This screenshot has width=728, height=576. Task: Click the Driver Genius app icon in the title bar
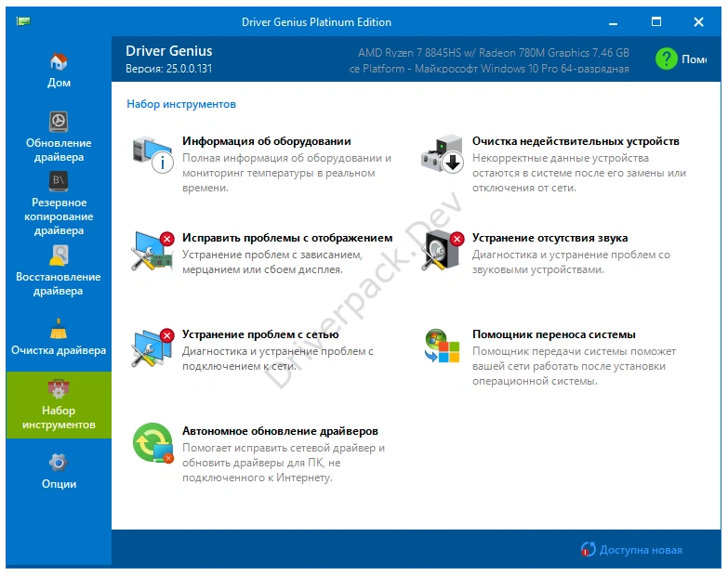point(23,20)
